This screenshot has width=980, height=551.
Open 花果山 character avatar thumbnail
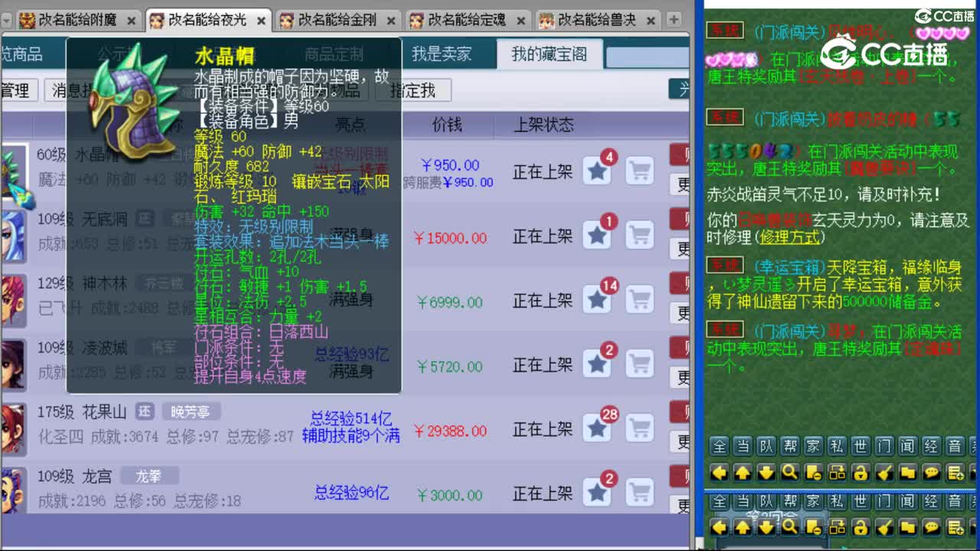[14, 429]
